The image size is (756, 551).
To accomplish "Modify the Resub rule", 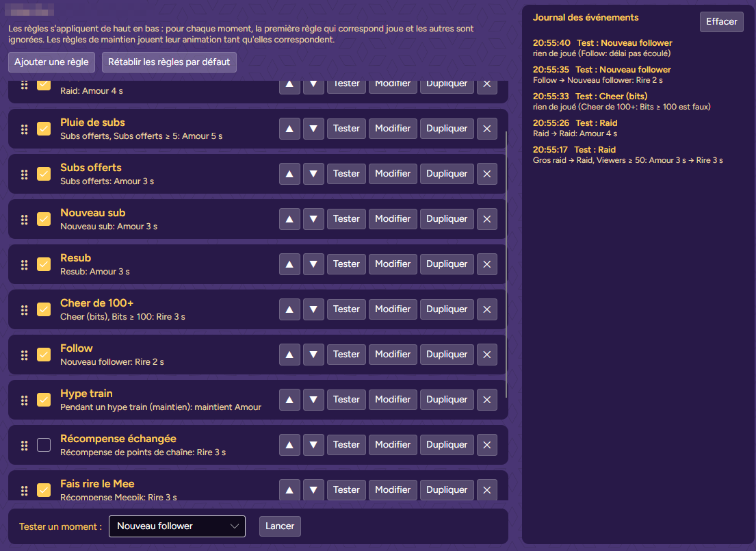I will 393,264.
